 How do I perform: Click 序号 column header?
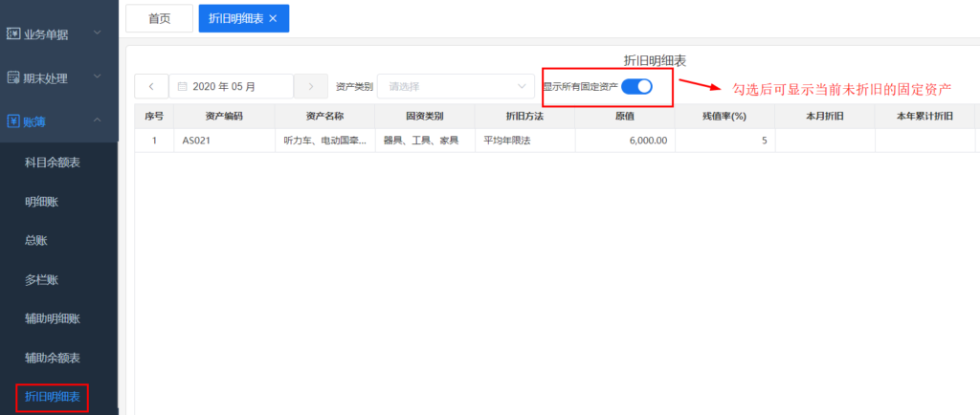pos(154,116)
